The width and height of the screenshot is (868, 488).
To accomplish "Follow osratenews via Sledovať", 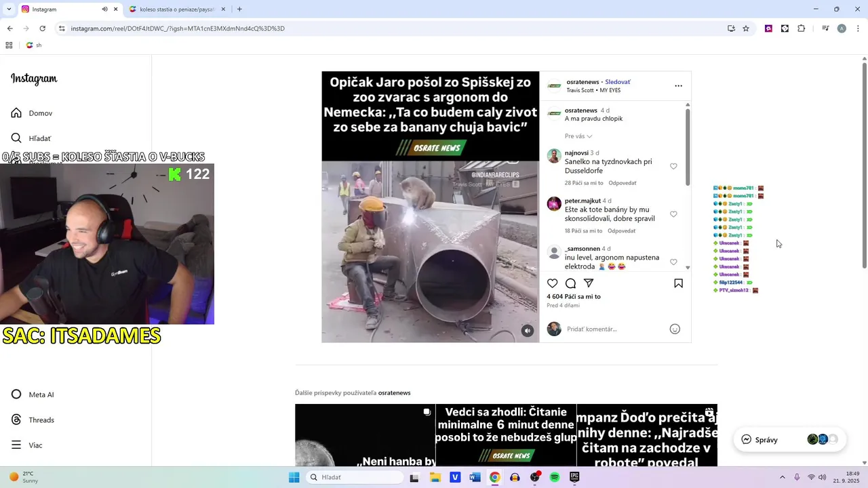I will 618,82.
